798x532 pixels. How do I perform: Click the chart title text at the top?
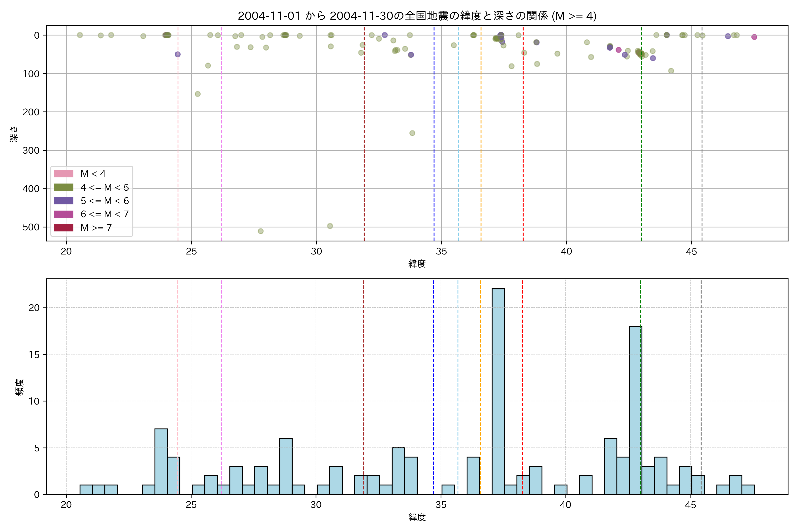417,16
